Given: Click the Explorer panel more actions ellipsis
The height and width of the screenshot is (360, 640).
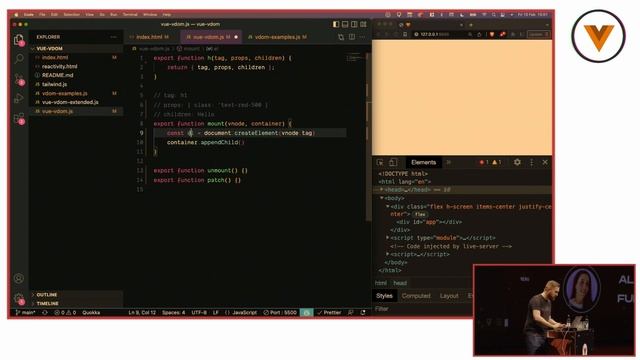Looking at the screenshot, I should point(113,37).
